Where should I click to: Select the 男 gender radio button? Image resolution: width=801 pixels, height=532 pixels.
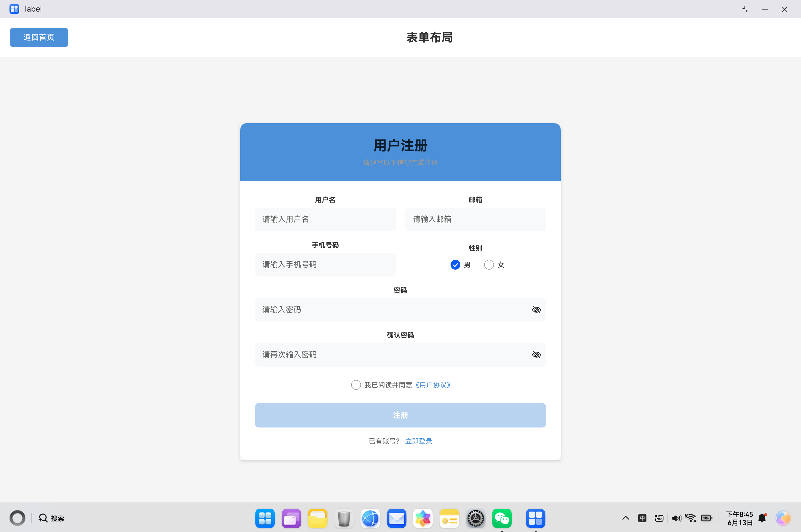pyautogui.click(x=455, y=265)
